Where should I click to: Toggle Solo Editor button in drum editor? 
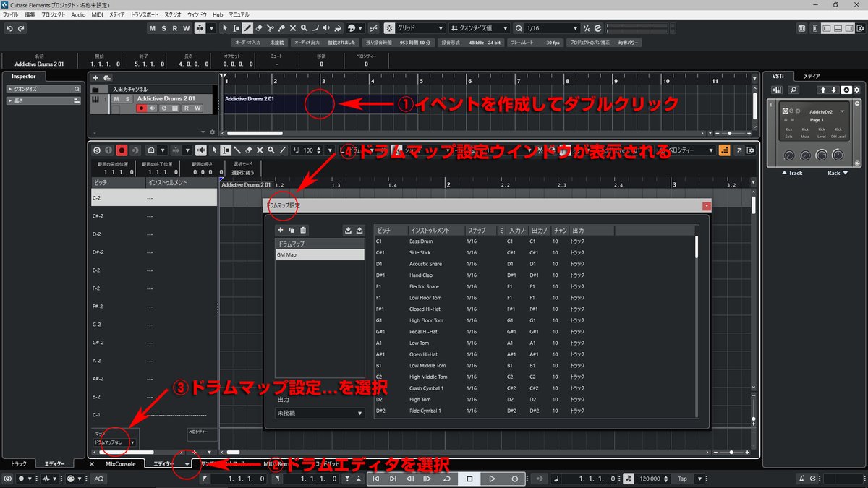click(x=96, y=150)
